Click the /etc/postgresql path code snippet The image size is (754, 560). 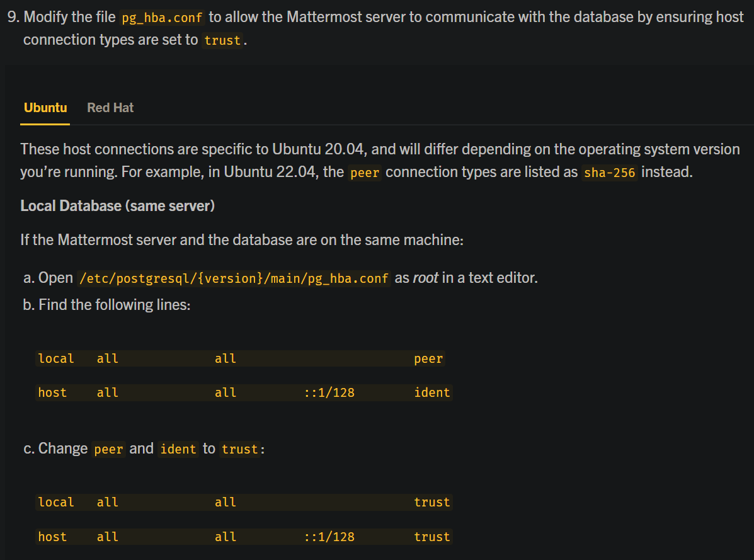[234, 278]
